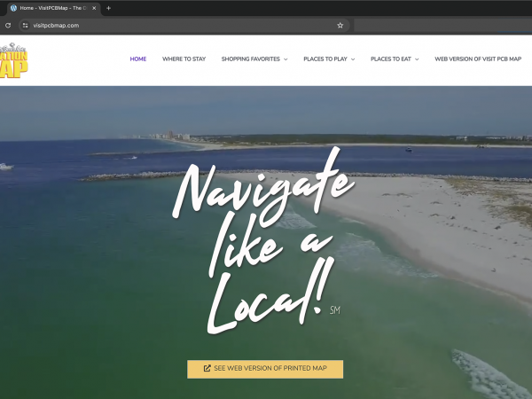Image resolution: width=532 pixels, height=399 pixels.
Task: Click the Navigate like a Local! headline
Action: pyautogui.click(x=263, y=240)
